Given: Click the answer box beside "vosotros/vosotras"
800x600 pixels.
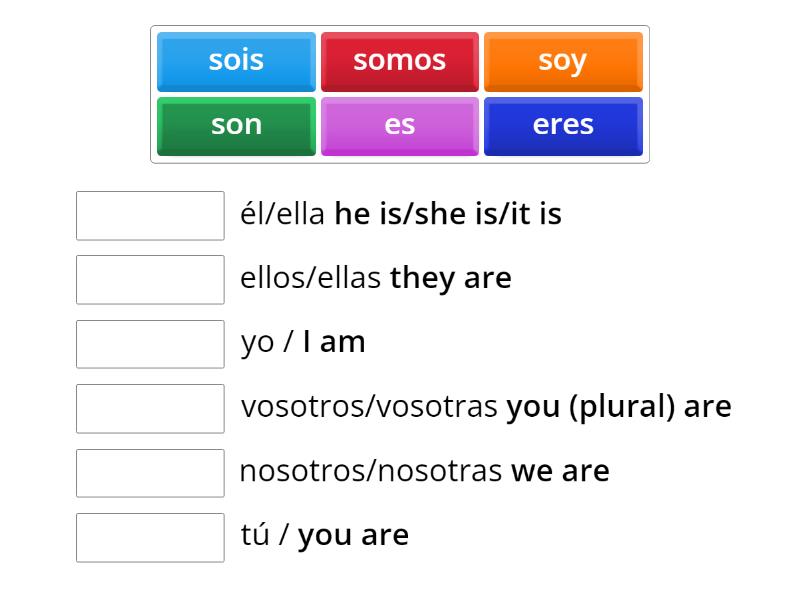Looking at the screenshot, I should pos(150,409).
